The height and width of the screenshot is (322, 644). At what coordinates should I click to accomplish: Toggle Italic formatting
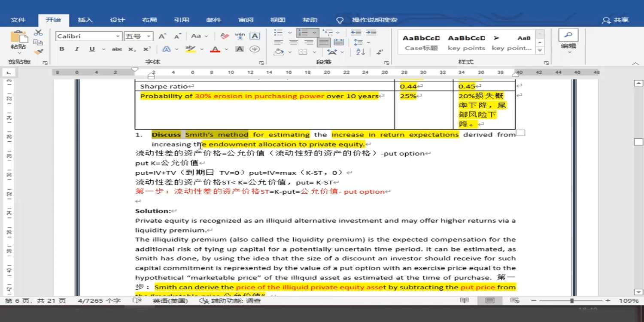pyautogui.click(x=76, y=49)
